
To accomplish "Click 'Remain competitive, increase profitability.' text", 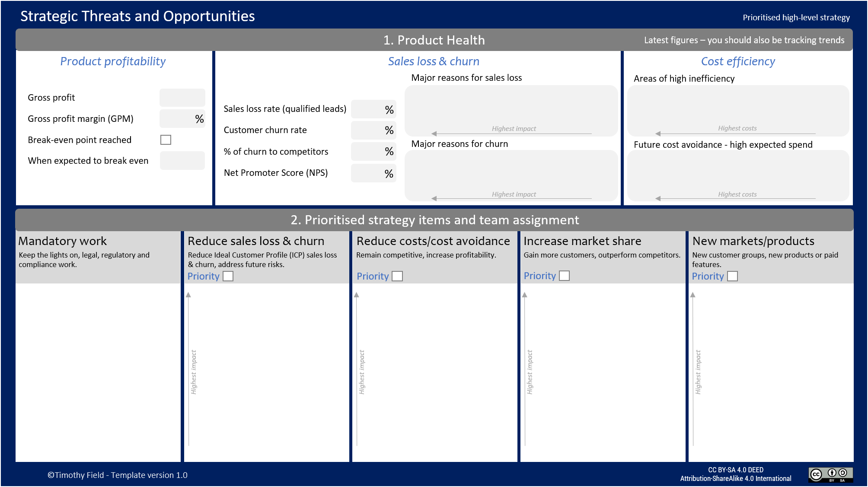I will (x=426, y=255).
